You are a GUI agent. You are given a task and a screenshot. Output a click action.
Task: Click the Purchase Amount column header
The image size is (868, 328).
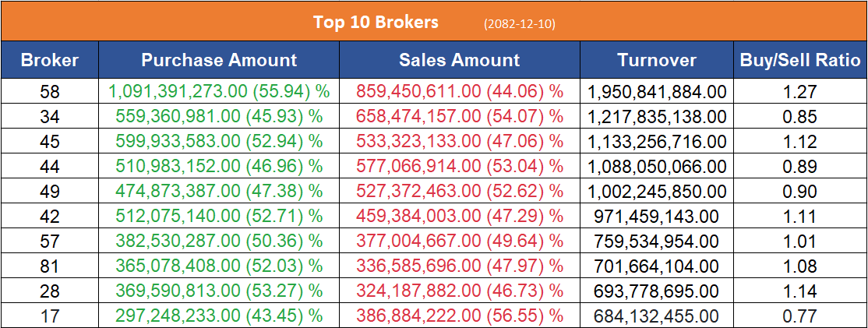pos(219,60)
